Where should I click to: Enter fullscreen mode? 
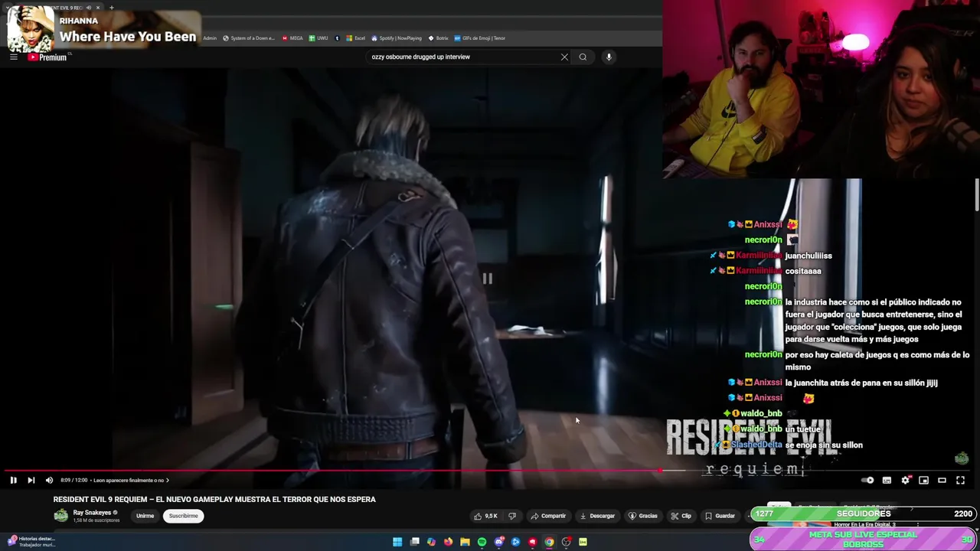(960, 480)
